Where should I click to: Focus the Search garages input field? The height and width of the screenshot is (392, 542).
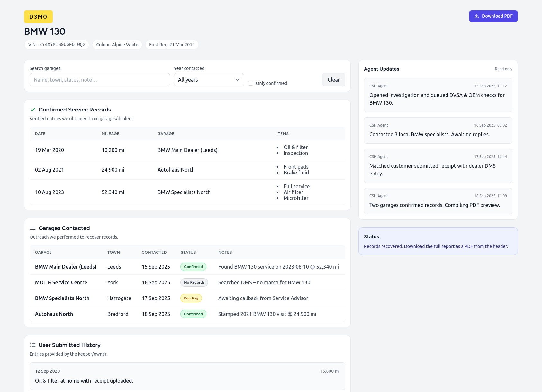pyautogui.click(x=100, y=80)
